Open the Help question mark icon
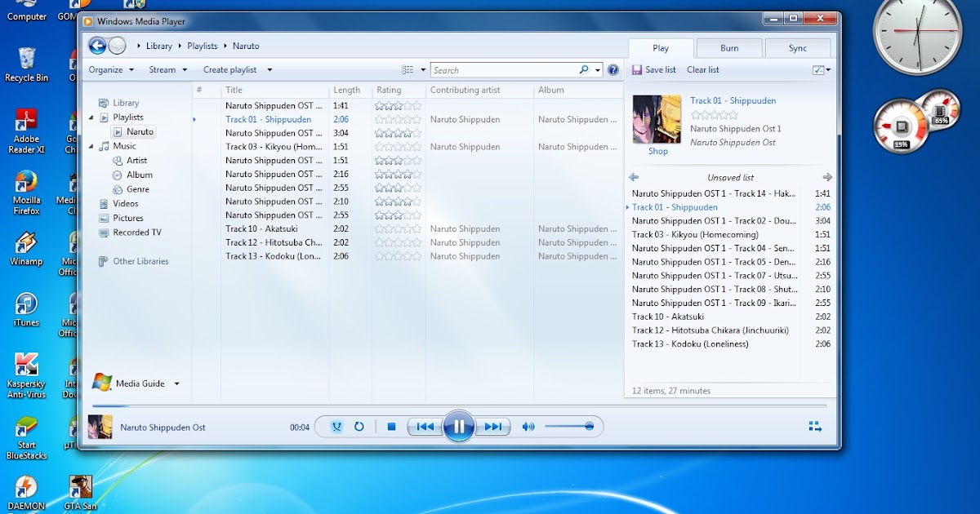Image resolution: width=980 pixels, height=514 pixels. point(613,70)
